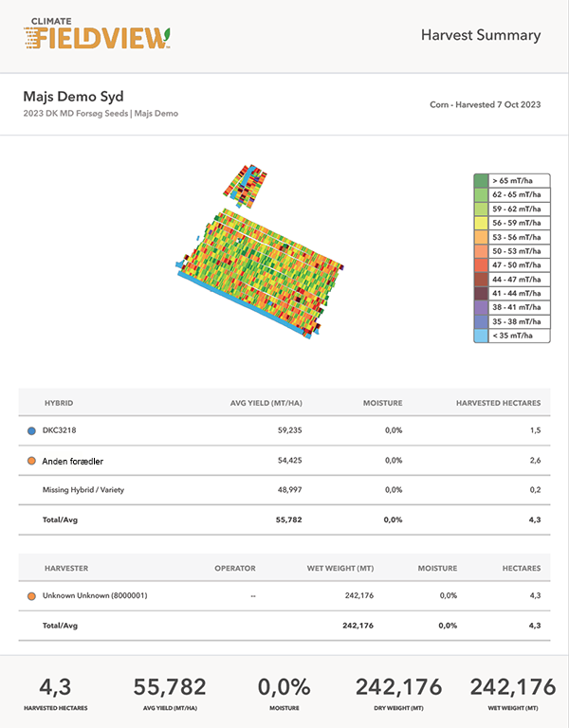Click the 242,176 wet weight in harvester row
This screenshot has width=569, height=728.
359,595
